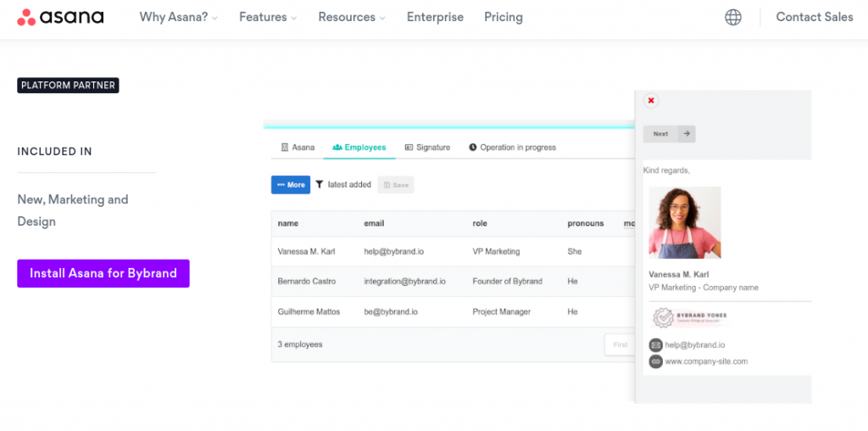Click the blue More button
The height and width of the screenshot is (431, 868).
click(291, 185)
